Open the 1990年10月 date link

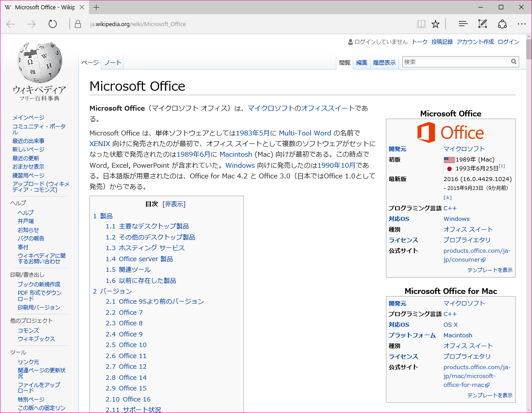pyautogui.click(x=336, y=165)
